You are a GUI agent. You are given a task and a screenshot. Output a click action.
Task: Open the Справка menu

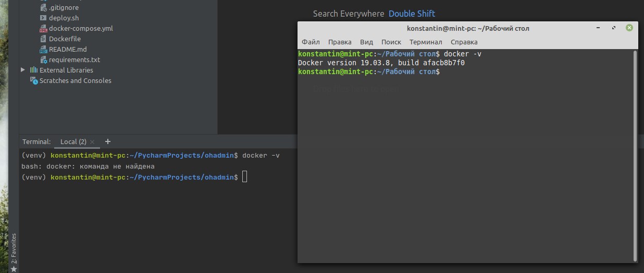[464, 42]
